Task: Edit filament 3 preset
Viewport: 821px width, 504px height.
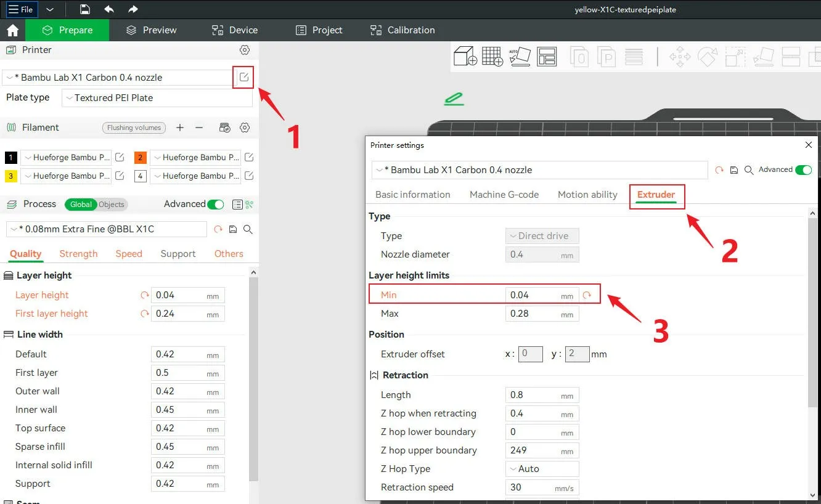Action: (120, 176)
